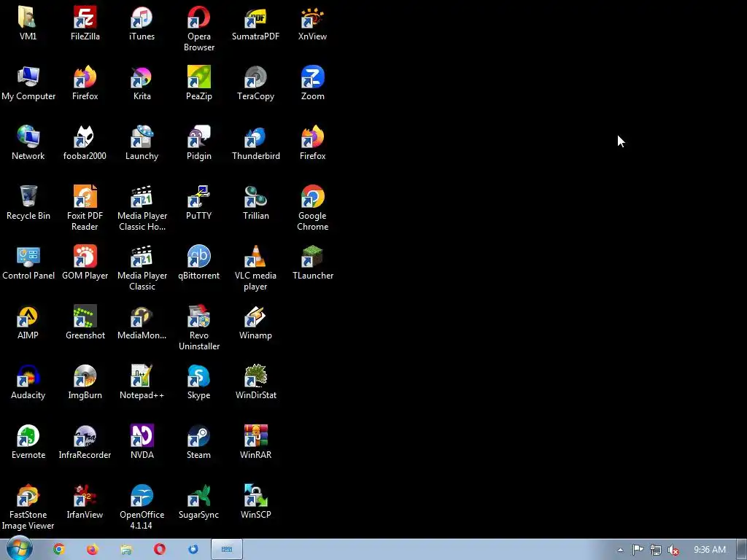This screenshot has width=747, height=560.
Task: Open Firefox pinned on taskbar
Action: coord(93,550)
